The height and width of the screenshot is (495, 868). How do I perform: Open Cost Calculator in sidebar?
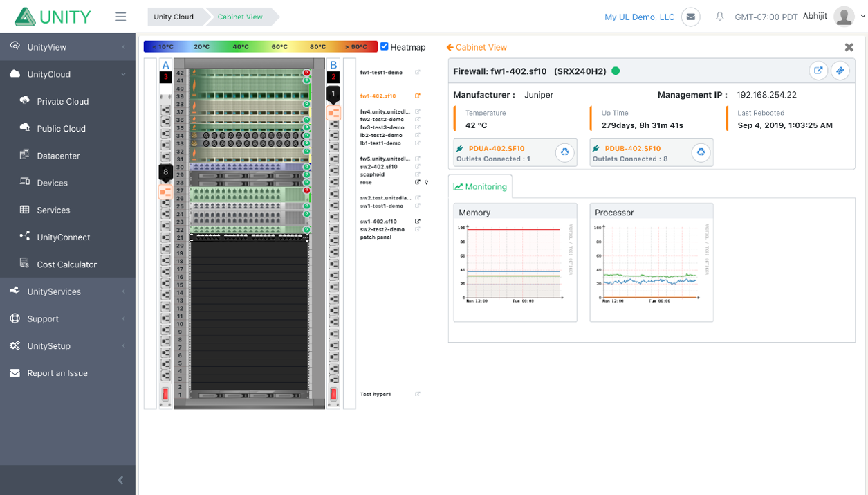click(68, 264)
